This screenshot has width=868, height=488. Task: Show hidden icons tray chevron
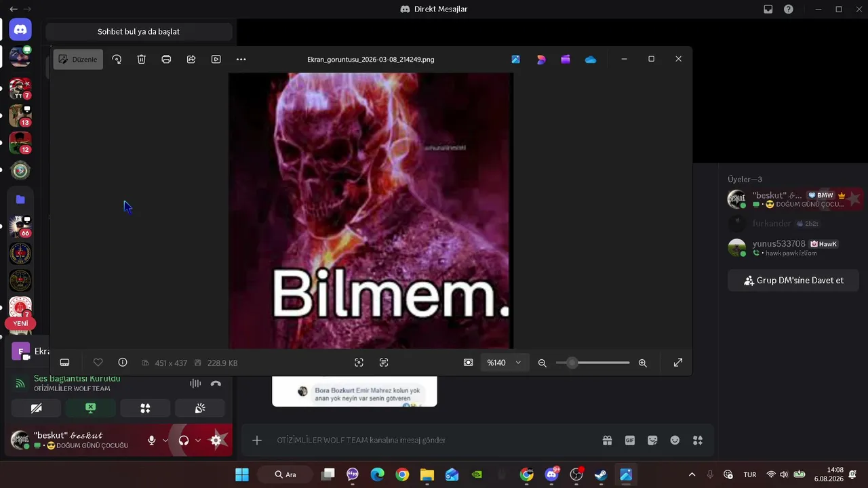pos(692,474)
